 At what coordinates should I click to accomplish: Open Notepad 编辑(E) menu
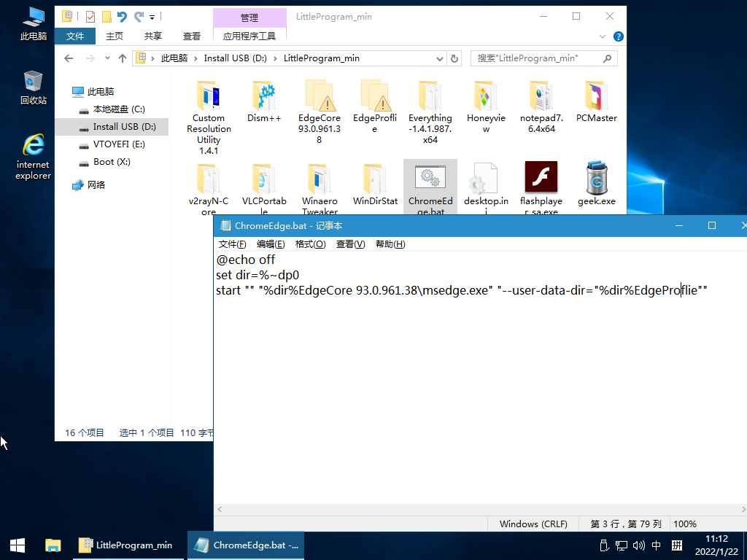tap(271, 244)
